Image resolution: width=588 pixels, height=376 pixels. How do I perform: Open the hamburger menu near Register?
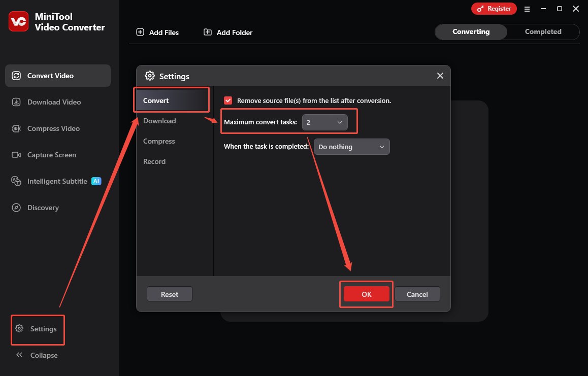pos(527,9)
